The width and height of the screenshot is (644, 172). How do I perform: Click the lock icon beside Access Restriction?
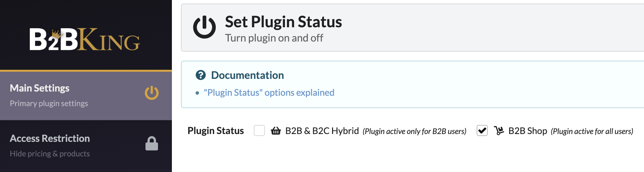pos(152,143)
